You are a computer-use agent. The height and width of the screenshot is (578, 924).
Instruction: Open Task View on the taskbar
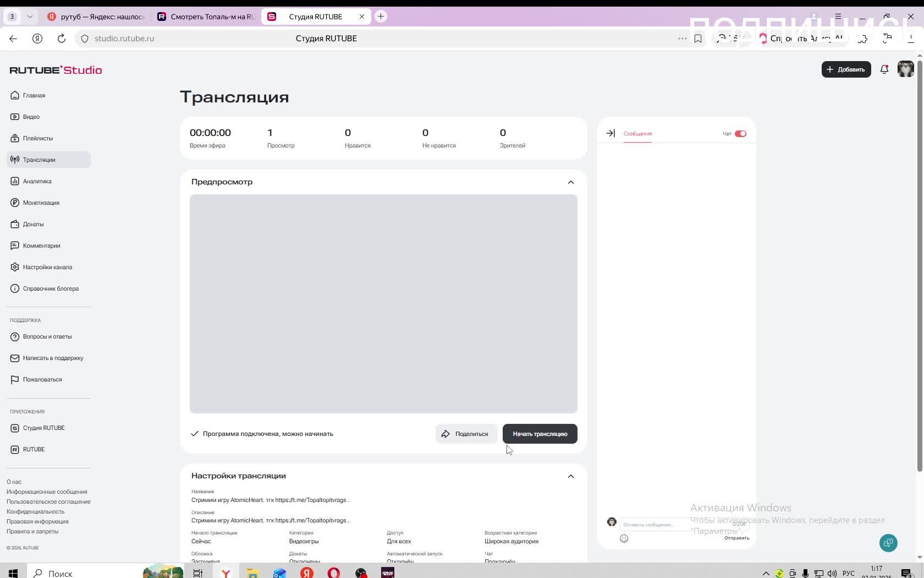tap(198, 573)
